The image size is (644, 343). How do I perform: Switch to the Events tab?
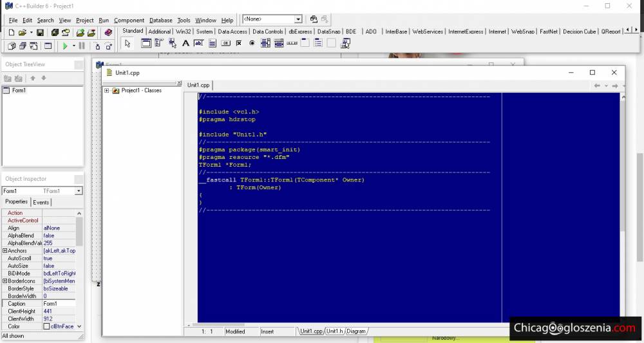tap(41, 202)
